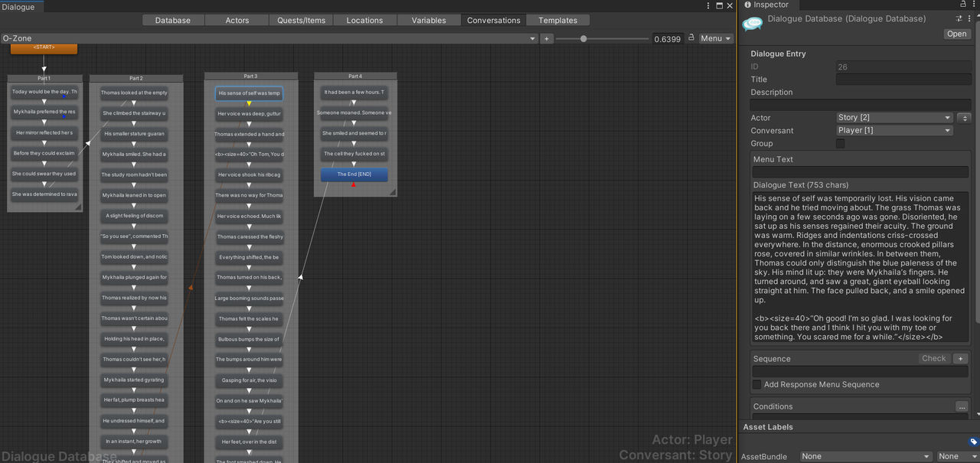
Task: Click the Part 4 group header
Action: tap(355, 77)
